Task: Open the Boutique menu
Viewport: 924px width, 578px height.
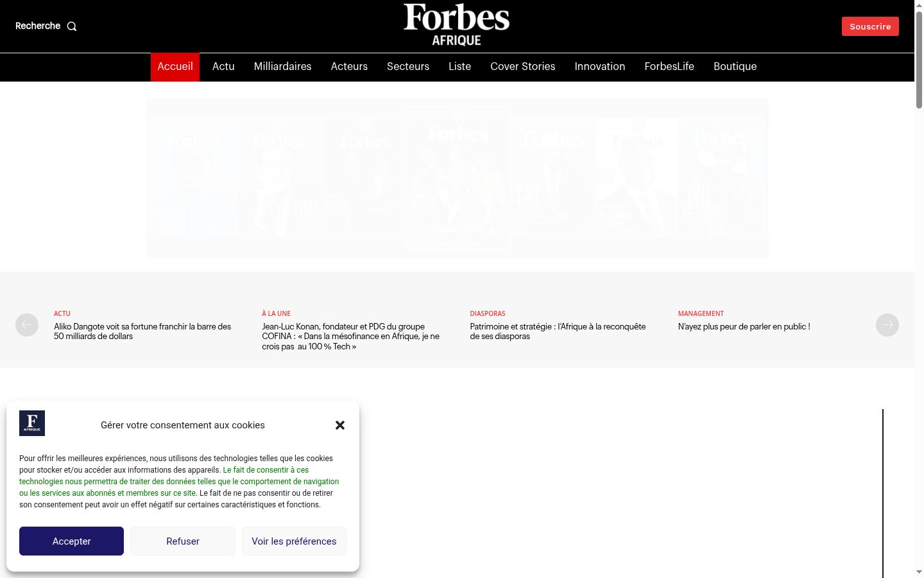Action: coord(735,67)
